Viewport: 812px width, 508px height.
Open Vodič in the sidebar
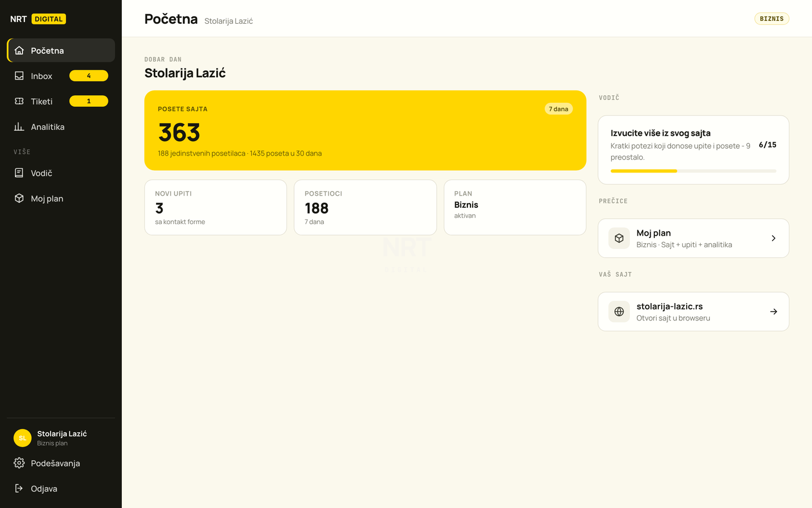tap(61, 173)
